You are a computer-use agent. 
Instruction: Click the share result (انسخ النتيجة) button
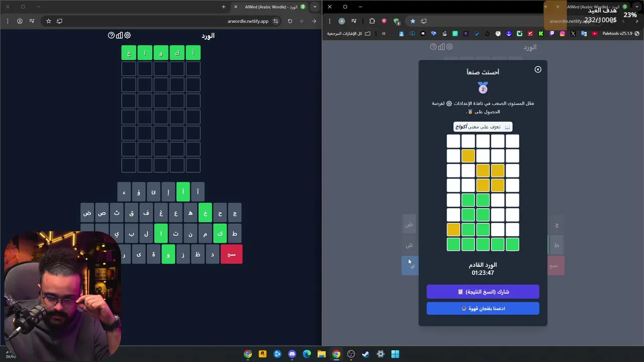pyautogui.click(x=483, y=292)
